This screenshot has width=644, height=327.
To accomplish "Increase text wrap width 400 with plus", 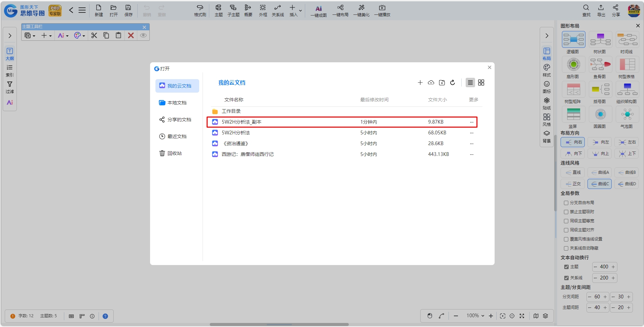I will coord(613,267).
